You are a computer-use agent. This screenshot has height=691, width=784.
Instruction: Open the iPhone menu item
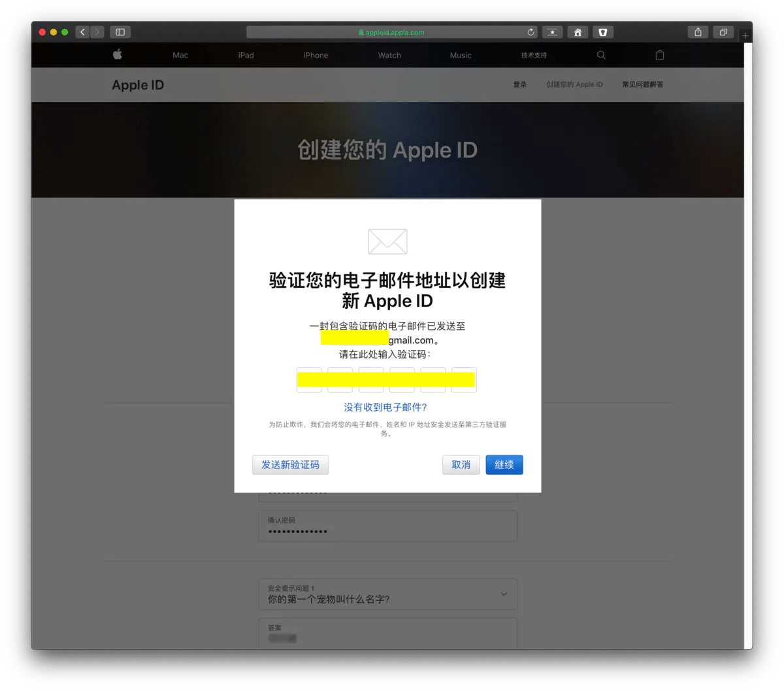[x=316, y=56]
